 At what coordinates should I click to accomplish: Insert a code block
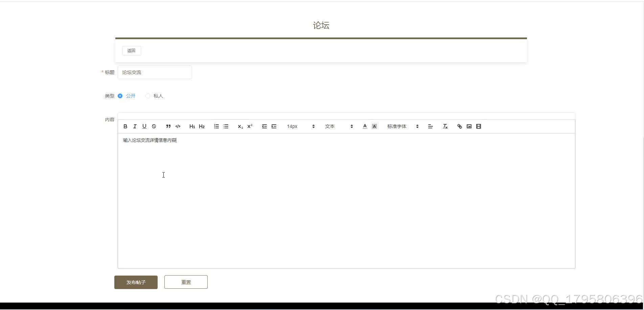click(x=178, y=126)
